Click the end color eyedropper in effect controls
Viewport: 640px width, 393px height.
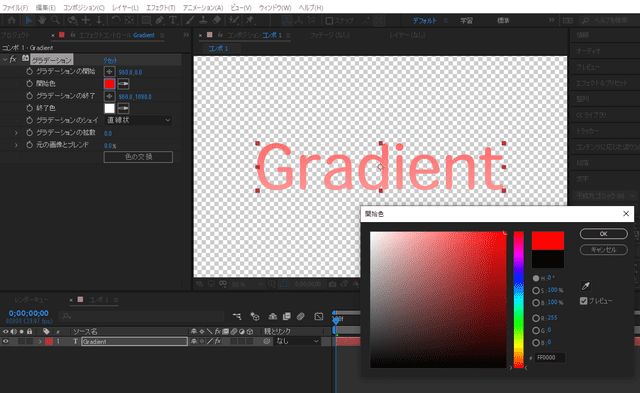pyautogui.click(x=123, y=109)
